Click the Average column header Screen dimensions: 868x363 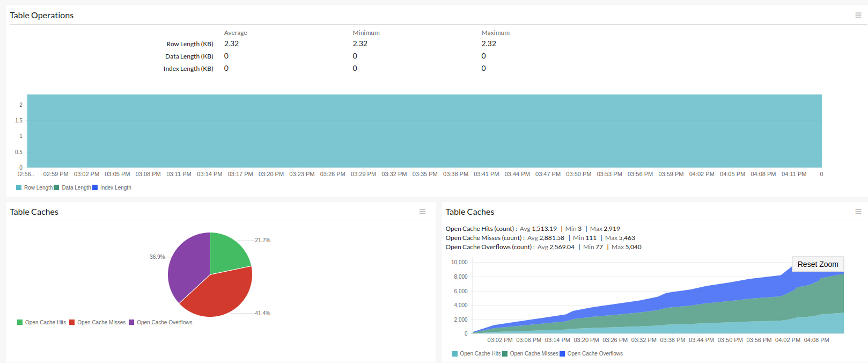point(236,33)
